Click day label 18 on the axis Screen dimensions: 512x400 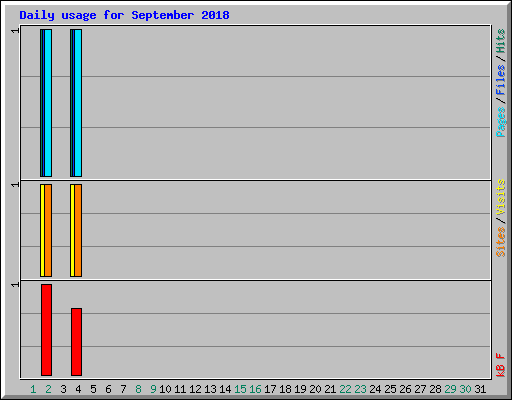pos(285,389)
